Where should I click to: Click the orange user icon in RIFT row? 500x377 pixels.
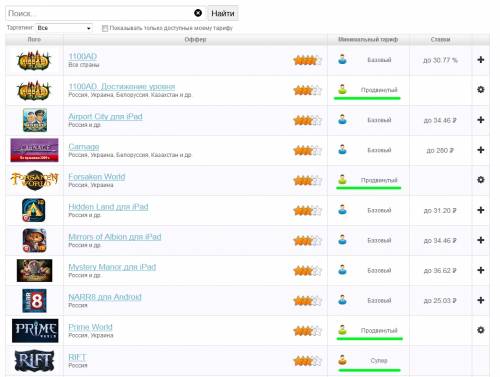(x=342, y=360)
